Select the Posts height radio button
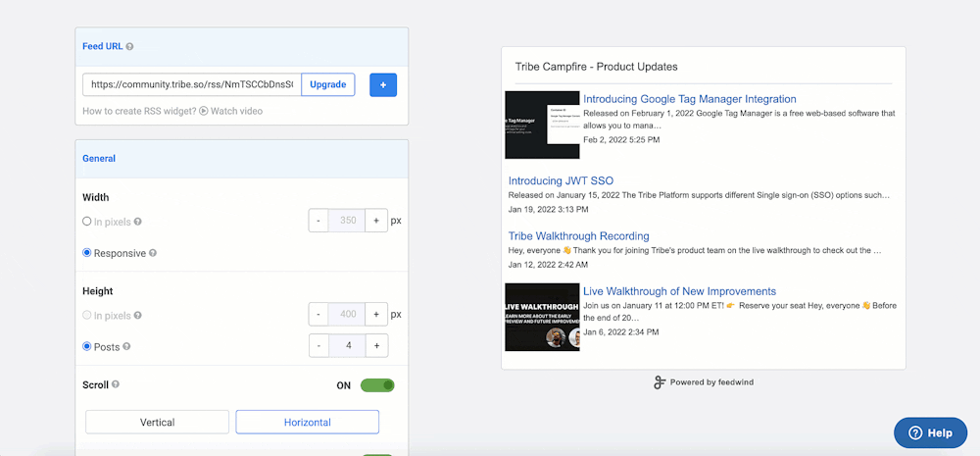This screenshot has height=456, width=980. coord(87,346)
